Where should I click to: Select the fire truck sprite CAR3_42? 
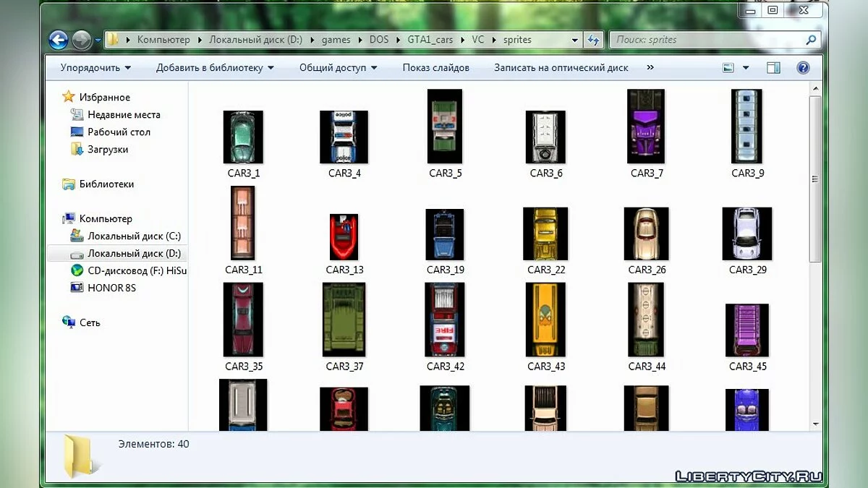pos(445,320)
